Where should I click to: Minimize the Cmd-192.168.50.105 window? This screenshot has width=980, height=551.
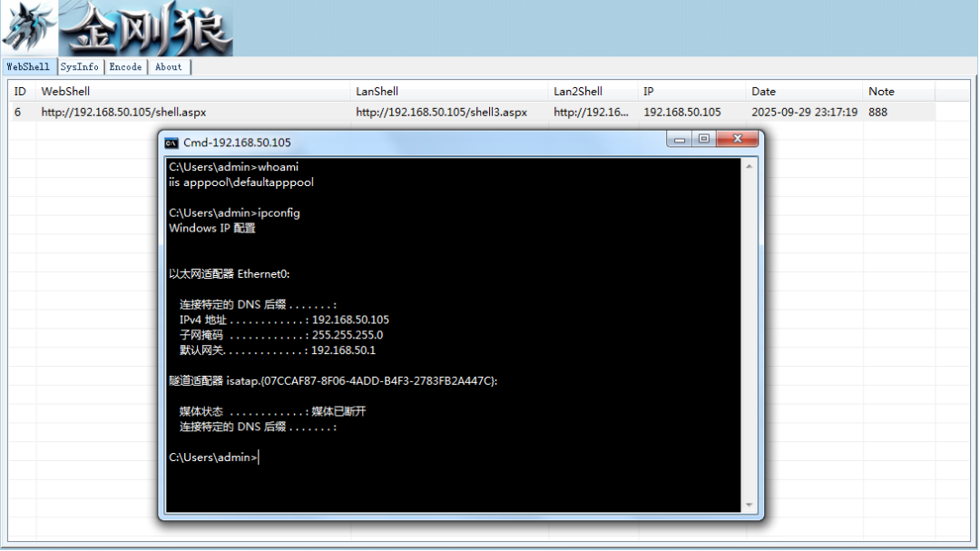680,139
